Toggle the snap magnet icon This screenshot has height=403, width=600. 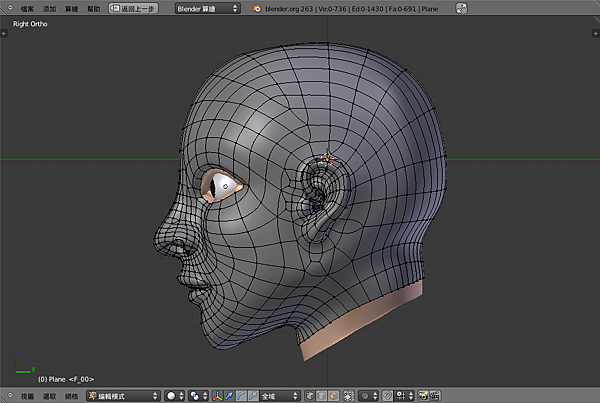386,396
